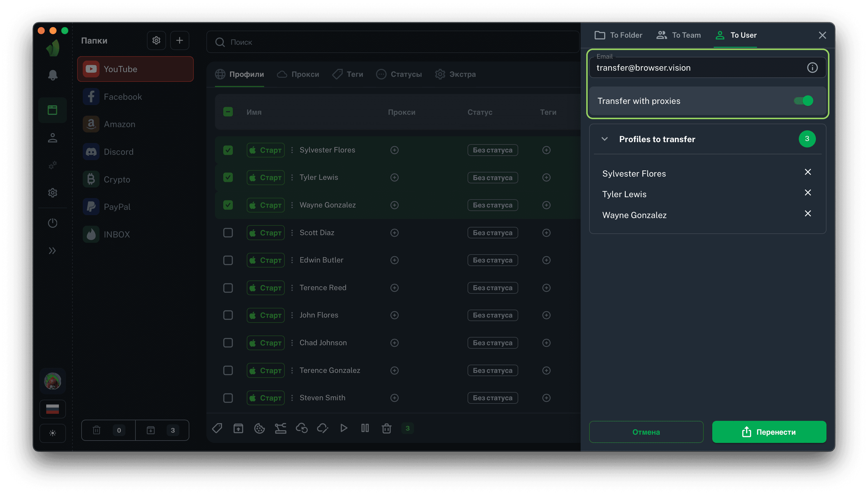Open folder settings gear next to Папки
The height and width of the screenshot is (495, 868).
coord(156,40)
